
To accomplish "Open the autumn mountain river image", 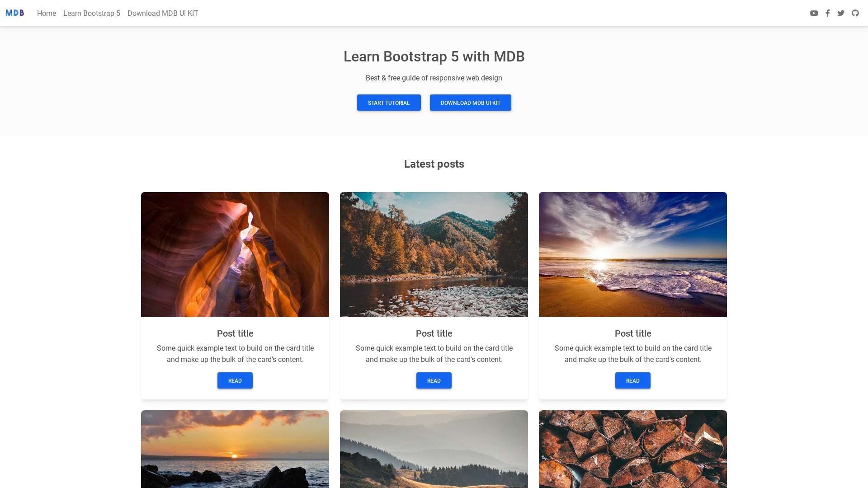I will click(x=434, y=254).
